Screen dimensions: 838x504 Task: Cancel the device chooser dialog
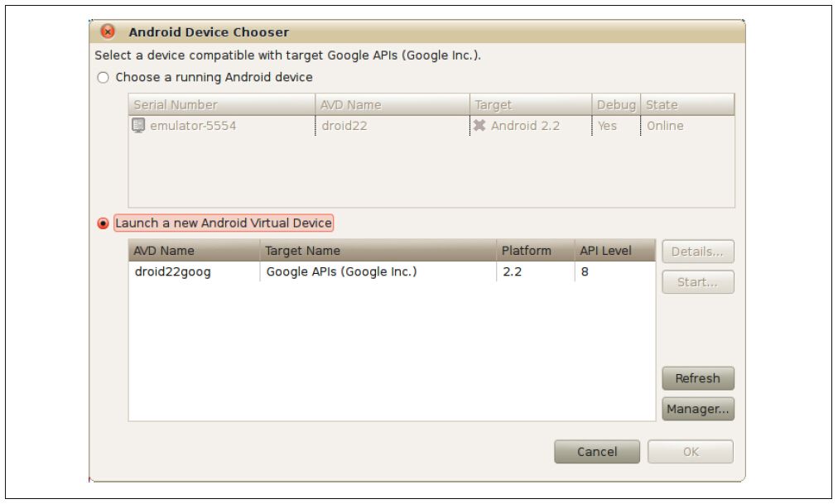point(597,452)
